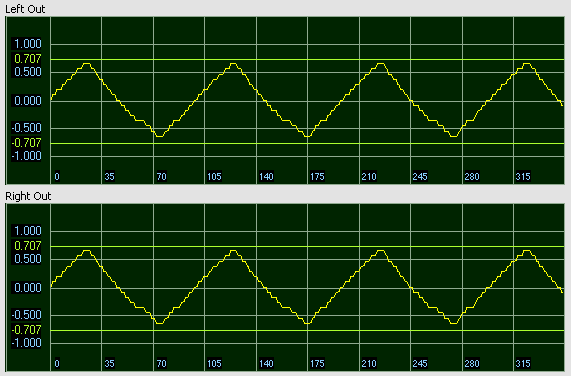Click the Left Out graph title
The image size is (571, 376).
point(25,9)
